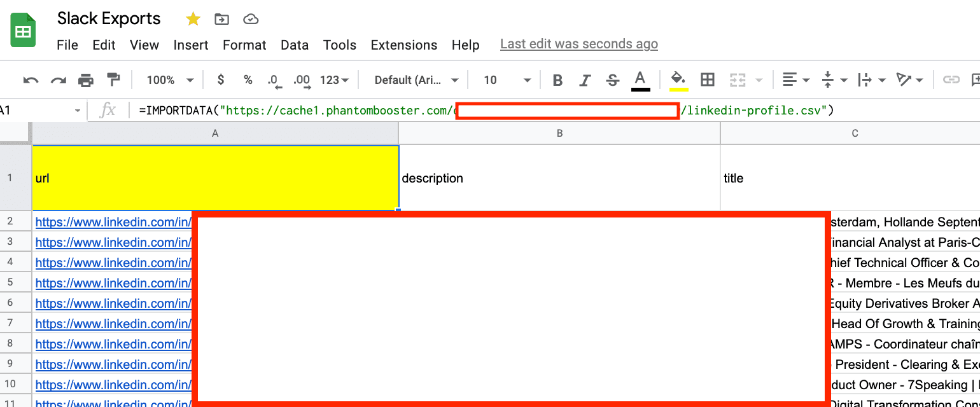980x407 pixels.
Task: Open the Default (Arial) font dropdown
Action: [416, 80]
